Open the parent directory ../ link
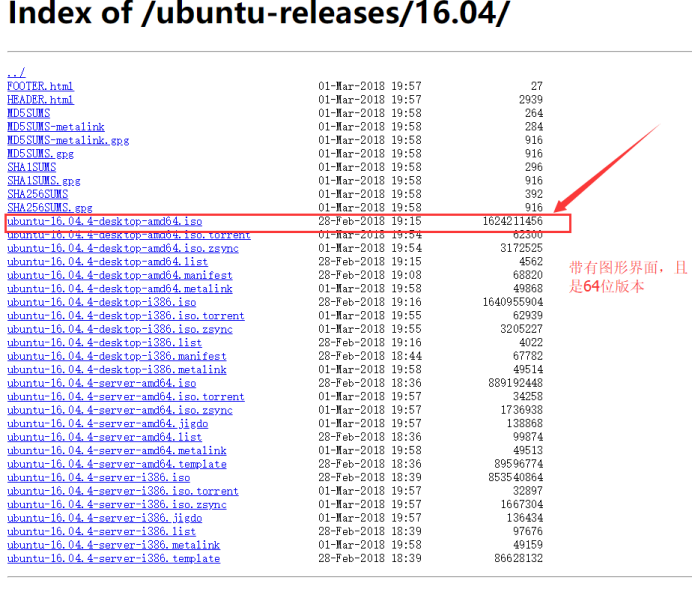Viewport: 693px width, 610px height. point(16,72)
